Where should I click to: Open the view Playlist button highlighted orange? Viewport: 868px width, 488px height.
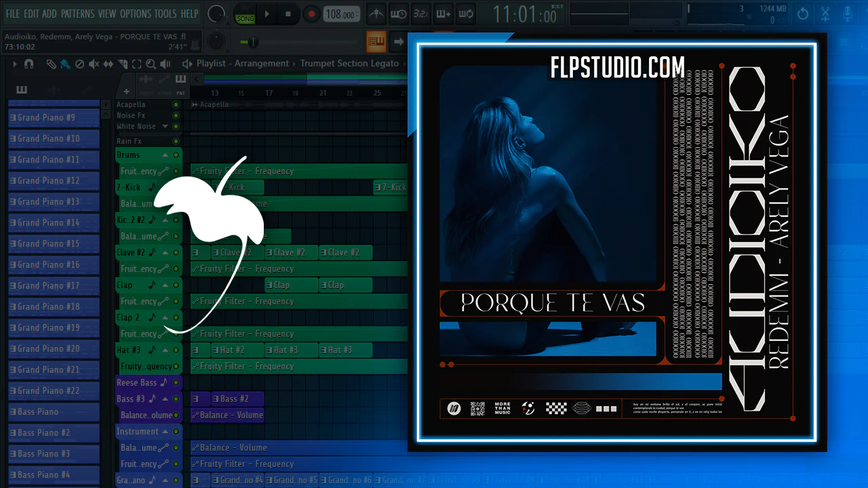(x=376, y=41)
